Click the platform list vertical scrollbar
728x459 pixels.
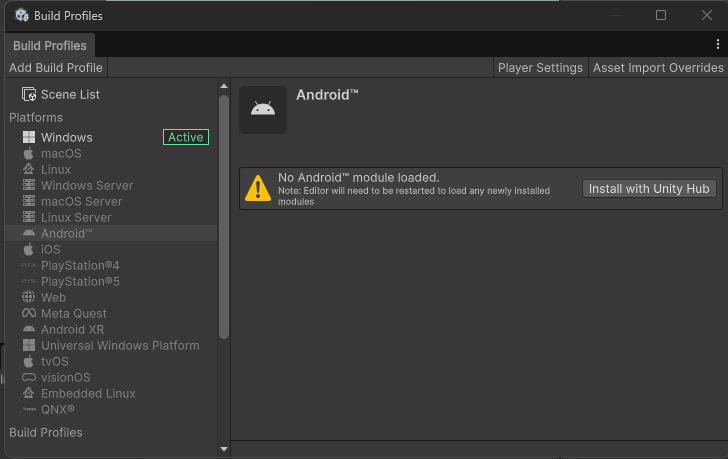[x=224, y=215]
